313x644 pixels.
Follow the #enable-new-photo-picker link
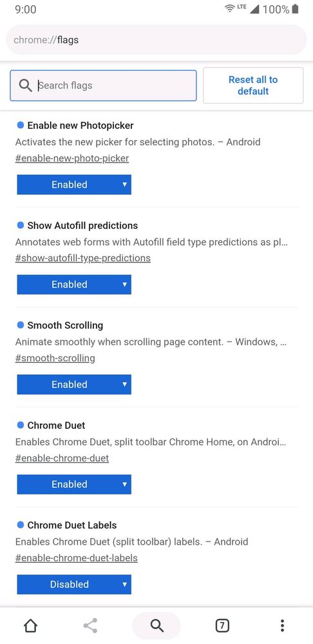point(72,158)
